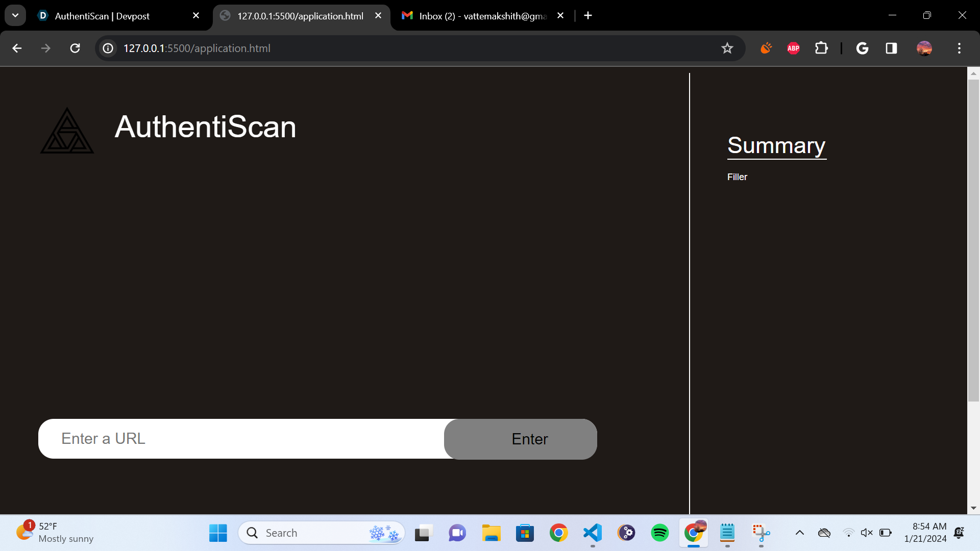Click the AuthentiScan triangle logo
The height and width of the screenshot is (551, 980).
pyautogui.click(x=67, y=131)
